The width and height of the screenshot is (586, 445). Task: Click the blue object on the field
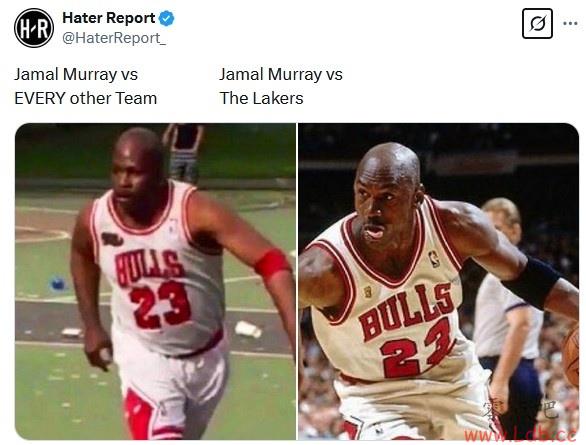[58, 283]
